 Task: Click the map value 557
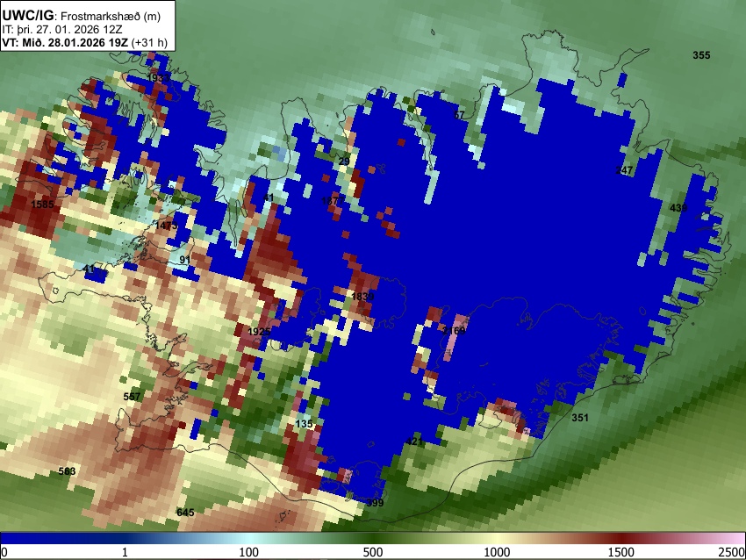tap(132, 397)
